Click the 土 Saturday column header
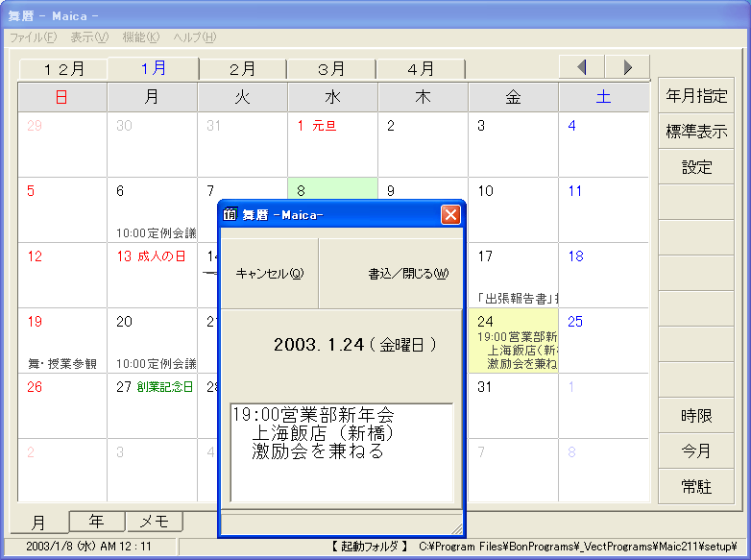The width and height of the screenshot is (751, 560). point(603,97)
